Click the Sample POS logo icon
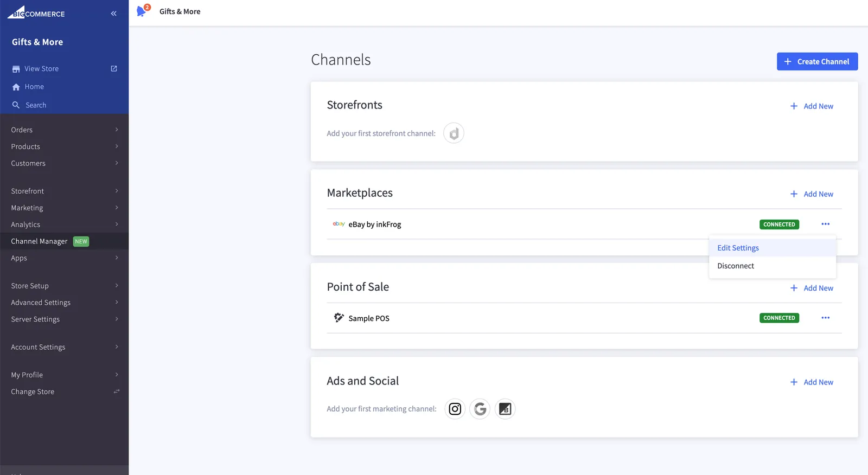 (x=339, y=318)
